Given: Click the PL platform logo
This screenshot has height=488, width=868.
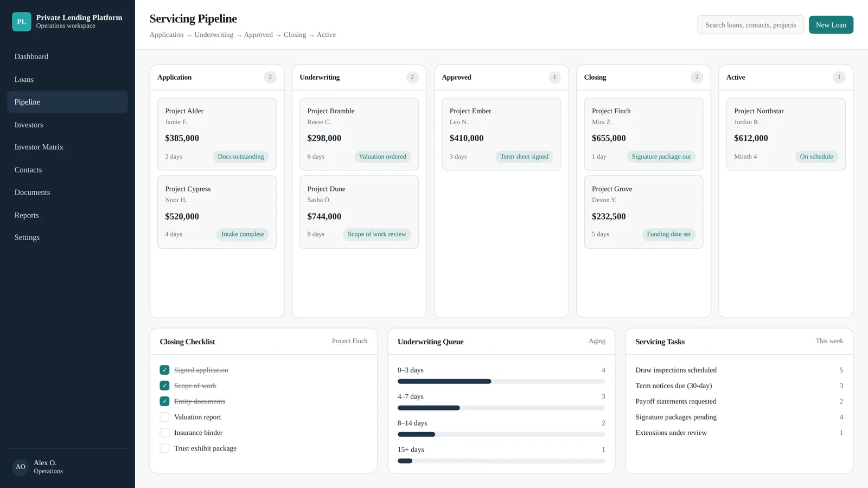Looking at the screenshot, I should pos(22,22).
